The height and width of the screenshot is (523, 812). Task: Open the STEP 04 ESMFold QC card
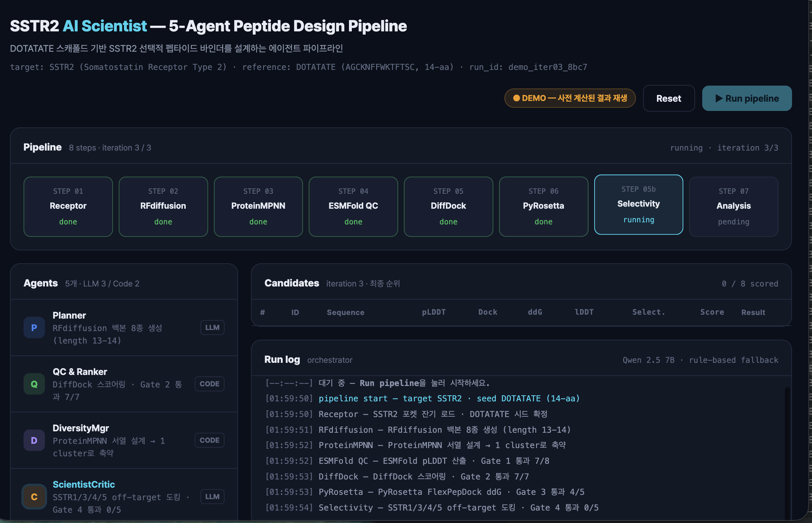[x=353, y=207]
